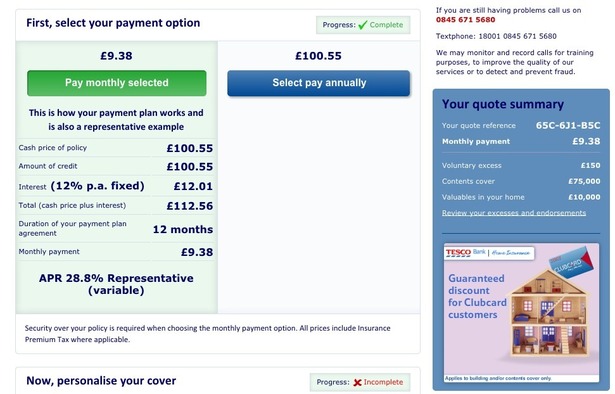Click the Your quote summary heading
Image resolution: width=615 pixels, height=394 pixels.
click(x=503, y=104)
